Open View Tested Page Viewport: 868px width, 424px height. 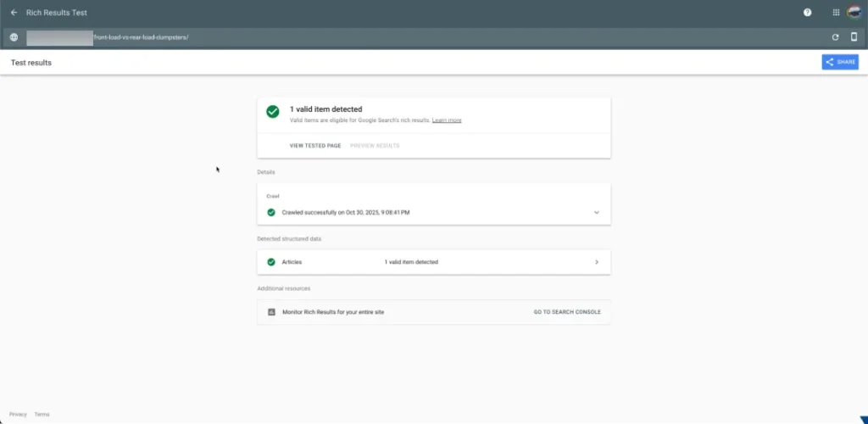pos(315,146)
